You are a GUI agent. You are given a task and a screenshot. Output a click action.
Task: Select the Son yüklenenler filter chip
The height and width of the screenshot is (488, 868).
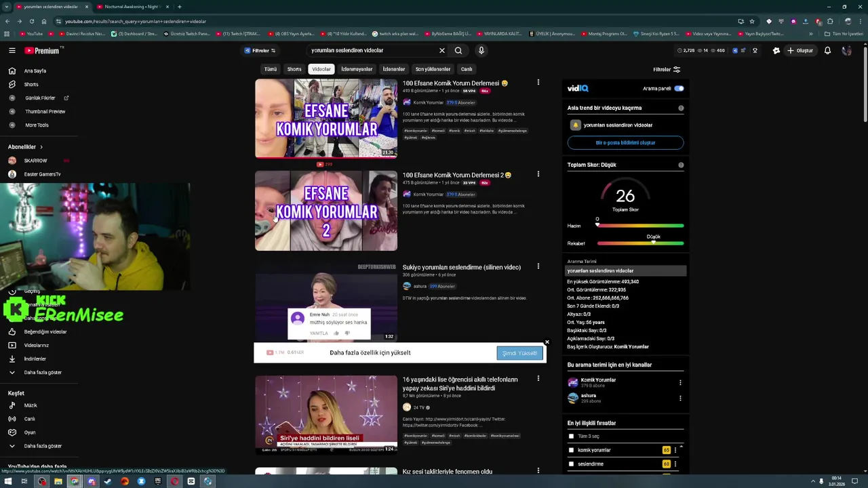point(433,69)
